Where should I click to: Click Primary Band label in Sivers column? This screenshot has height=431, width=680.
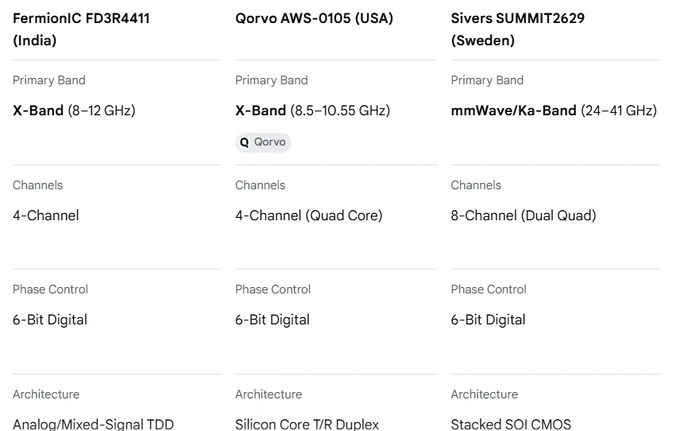pos(487,80)
